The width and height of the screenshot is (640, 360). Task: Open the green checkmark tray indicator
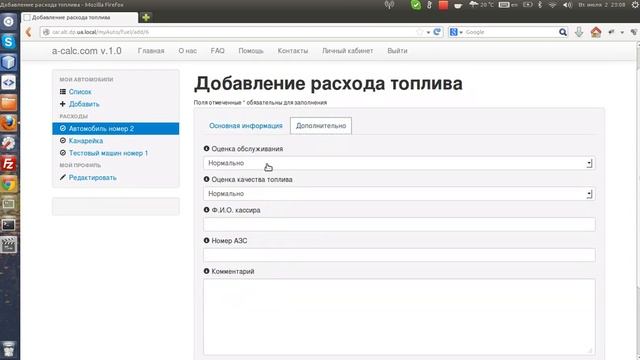[416, 5]
